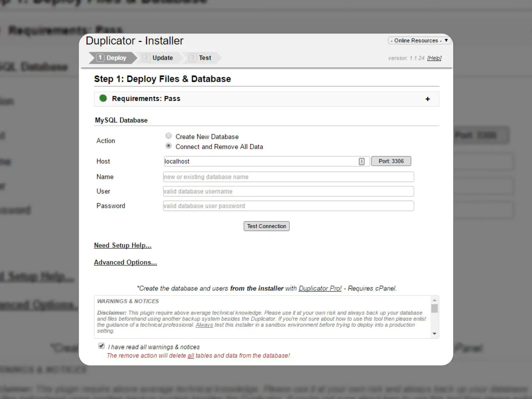The height and width of the screenshot is (399, 532).
Task: Select Create New Database radio option
Action: click(x=169, y=136)
